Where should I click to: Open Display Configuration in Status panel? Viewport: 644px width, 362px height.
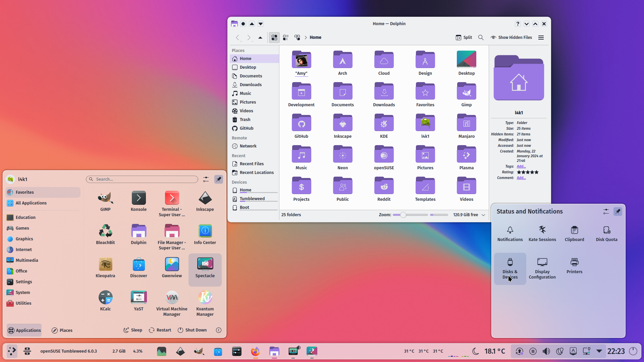[x=542, y=268]
